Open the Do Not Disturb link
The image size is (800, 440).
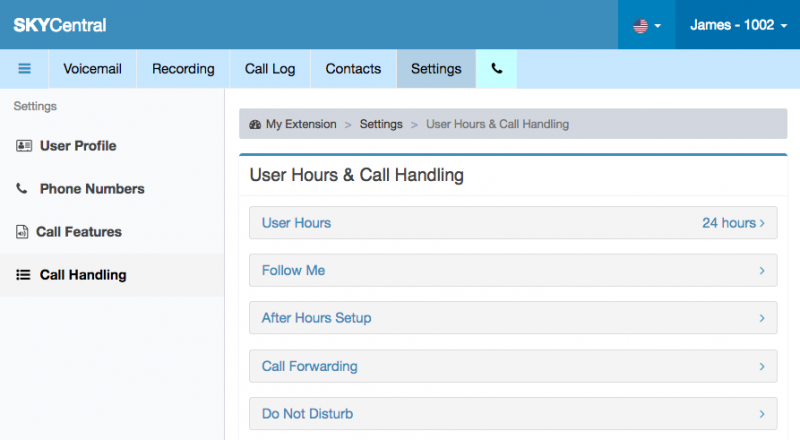point(307,414)
